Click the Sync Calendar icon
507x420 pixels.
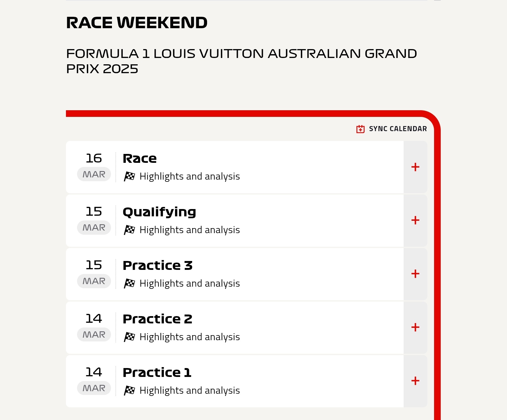point(360,129)
